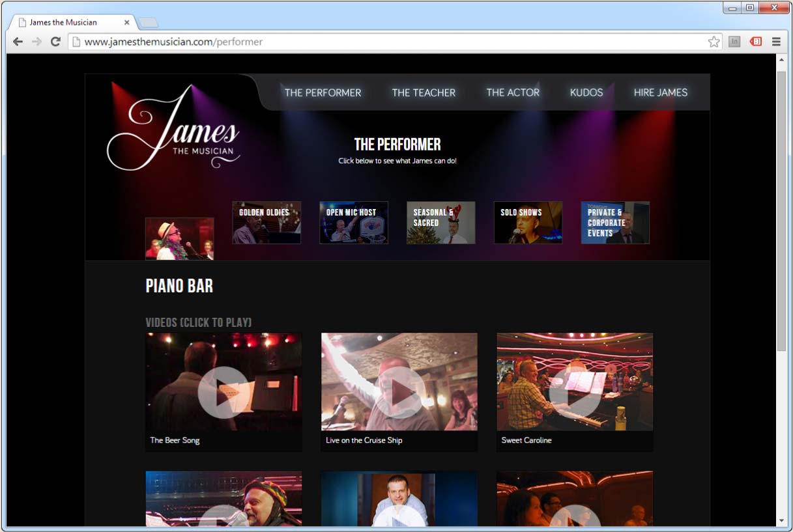This screenshot has width=793, height=532.
Task: Reload the page with the refresh icon
Action: [55, 42]
